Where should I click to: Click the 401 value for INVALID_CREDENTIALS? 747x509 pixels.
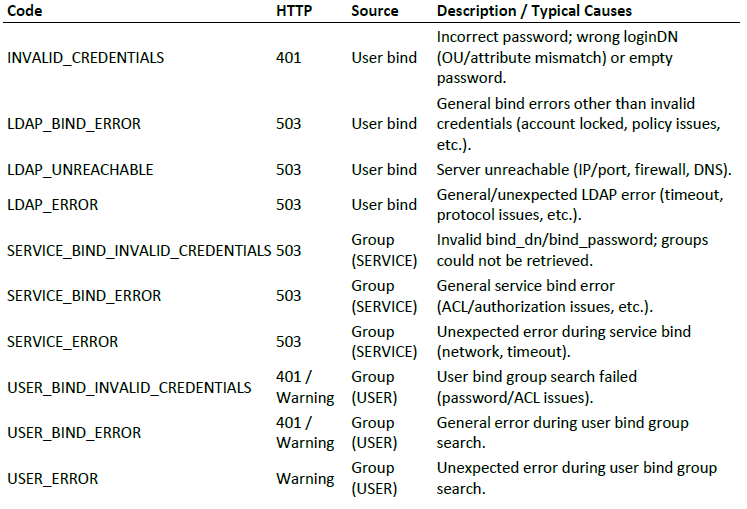[x=289, y=58]
